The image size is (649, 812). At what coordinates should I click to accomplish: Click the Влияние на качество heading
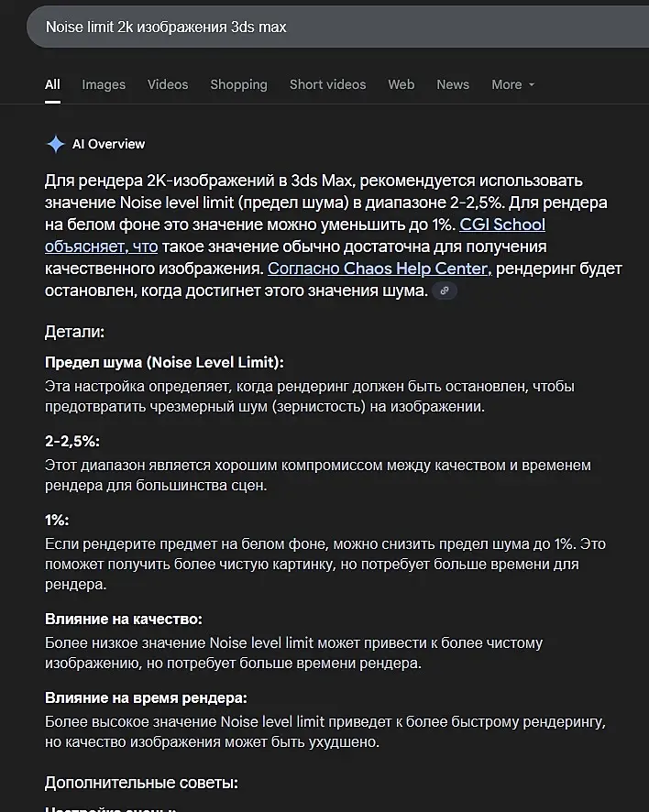[124, 619]
